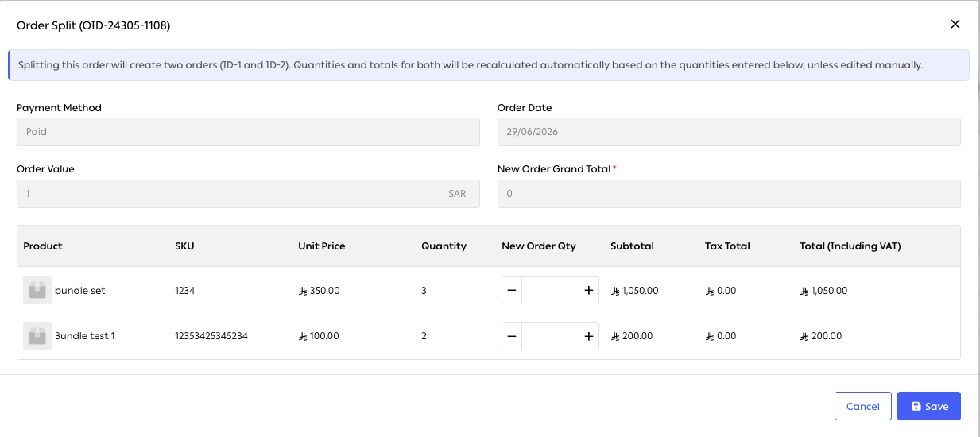Click tax total 0.00 in Bundle test 1 row
Viewport: 980px width, 437px height.
721,336
